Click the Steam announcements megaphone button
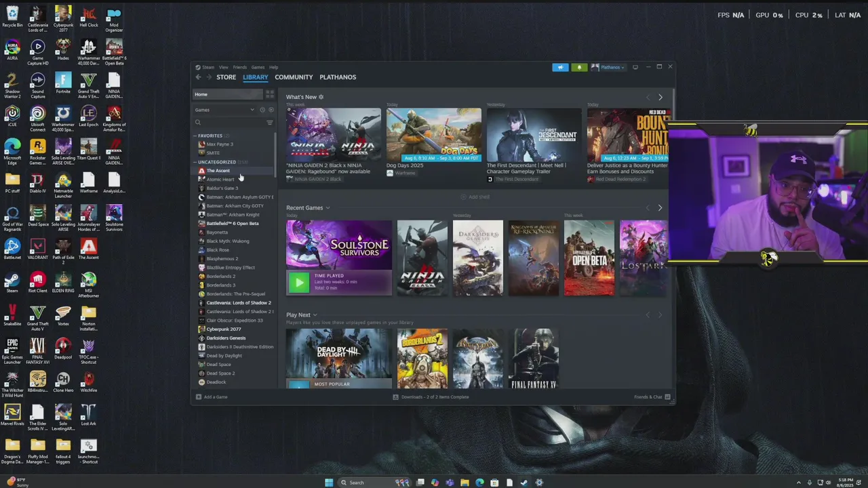Image resolution: width=868 pixels, height=488 pixels. click(560, 67)
